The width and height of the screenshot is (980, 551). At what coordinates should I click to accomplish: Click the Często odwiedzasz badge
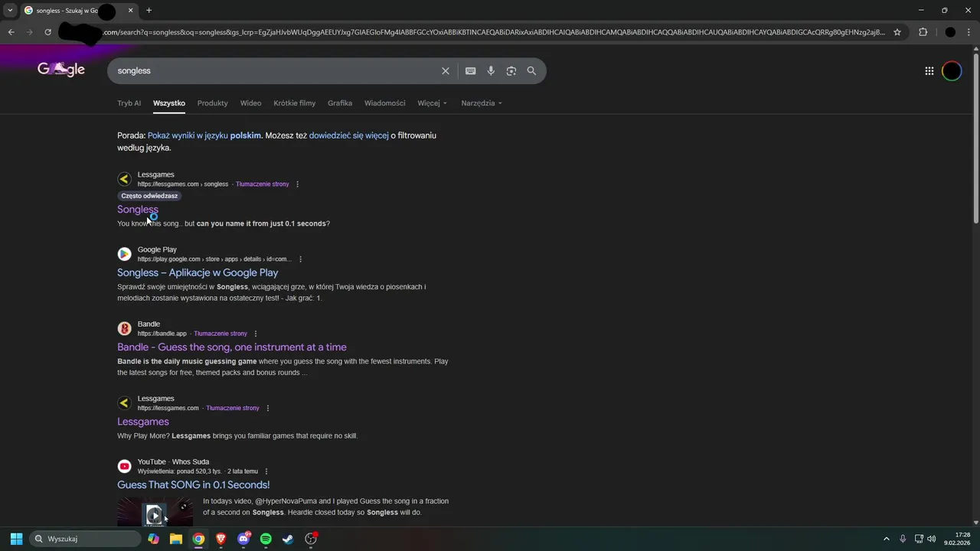pos(149,196)
